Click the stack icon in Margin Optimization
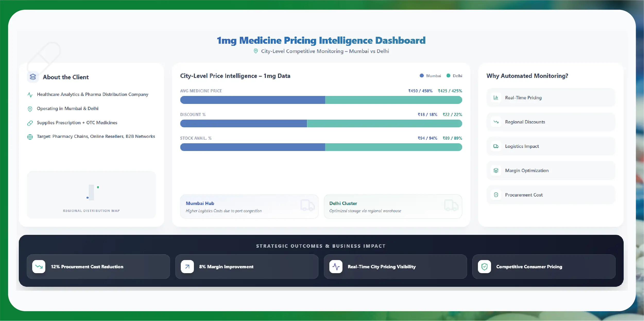Viewport: 644px width, 321px height. tap(496, 171)
